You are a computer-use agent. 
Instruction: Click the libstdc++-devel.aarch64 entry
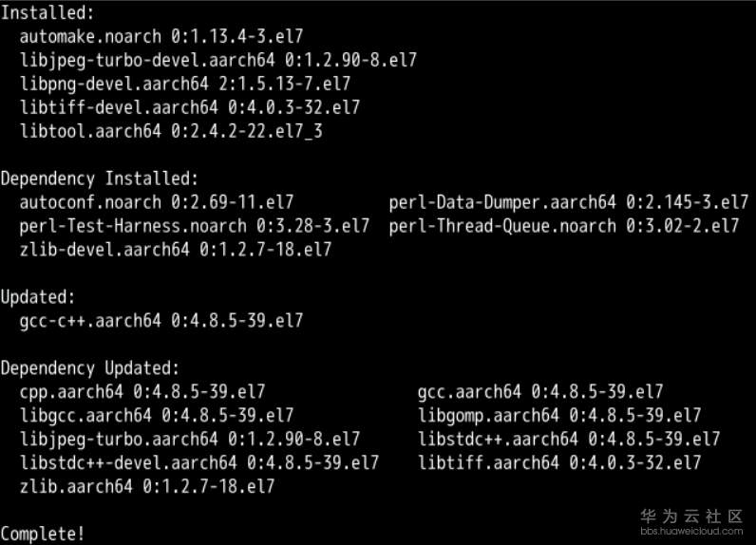198,463
